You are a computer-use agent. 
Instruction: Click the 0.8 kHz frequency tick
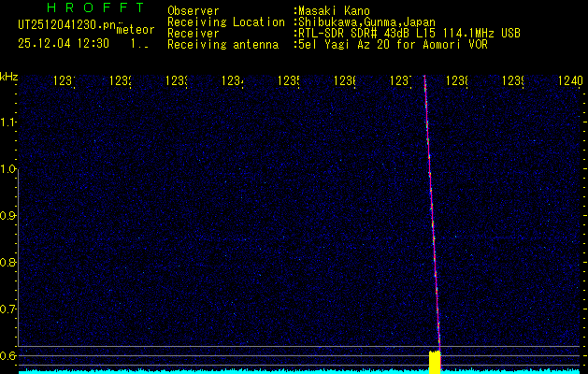9,263
